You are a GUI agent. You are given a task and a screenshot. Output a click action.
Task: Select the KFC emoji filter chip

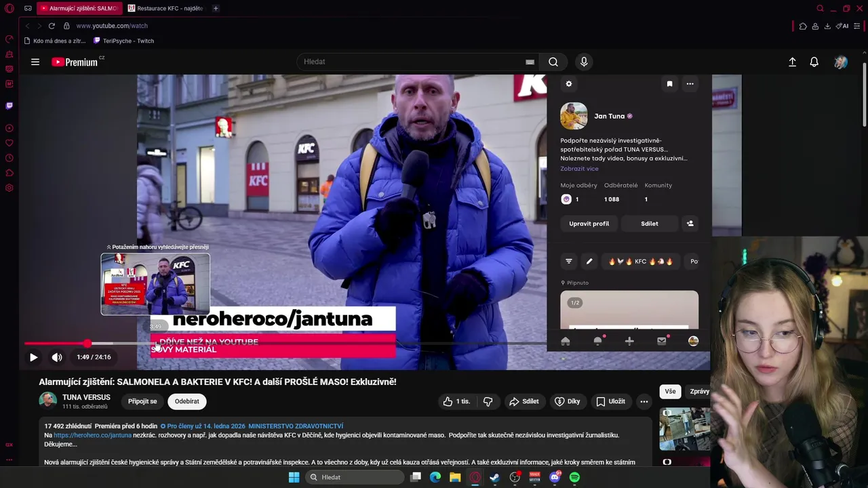click(641, 261)
